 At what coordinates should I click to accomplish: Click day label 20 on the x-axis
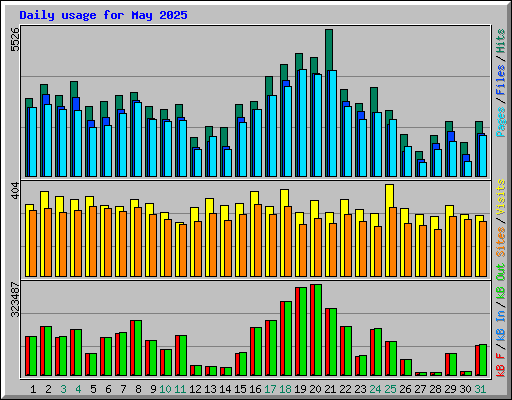click(315, 389)
